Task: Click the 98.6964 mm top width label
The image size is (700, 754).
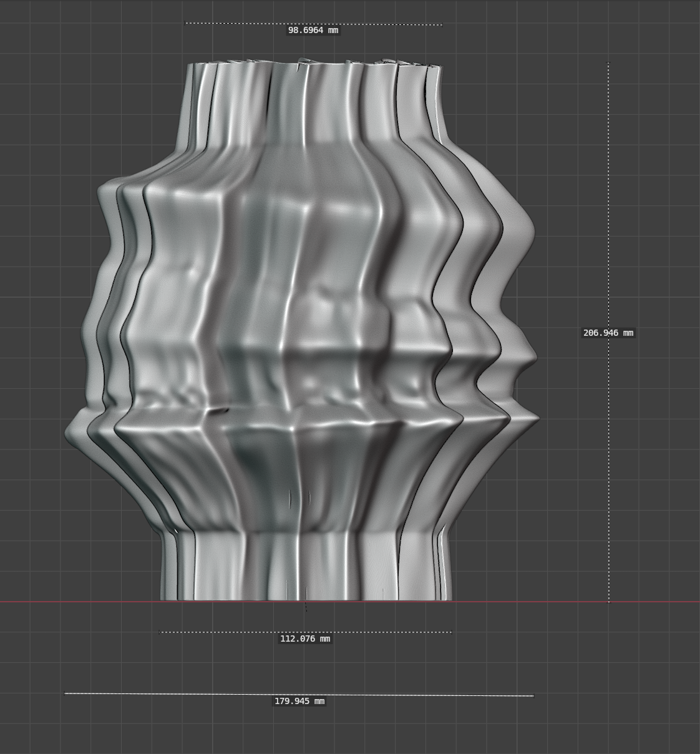Action: click(x=313, y=30)
